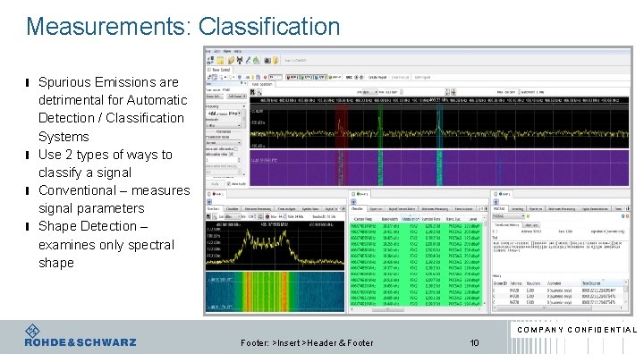The width and height of the screenshot is (644, 362).
Task: Click the antenna icon in the top toolbar
Action: tap(240, 61)
